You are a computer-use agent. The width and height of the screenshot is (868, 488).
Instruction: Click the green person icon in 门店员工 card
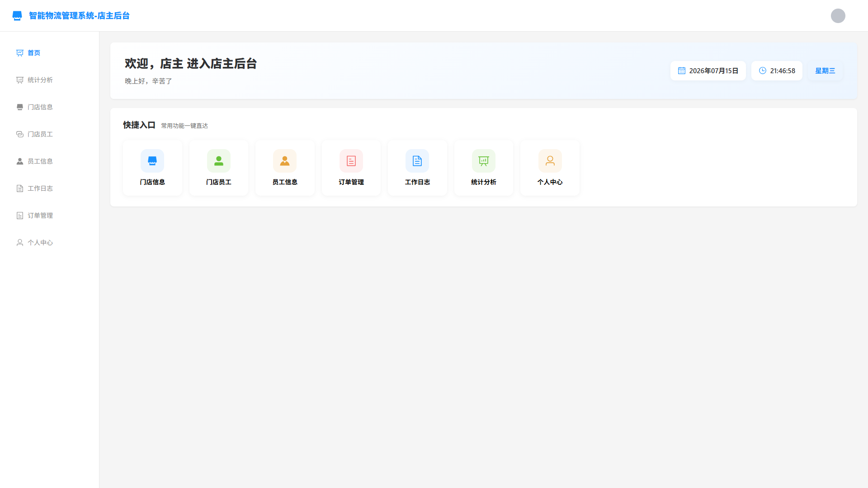click(219, 161)
